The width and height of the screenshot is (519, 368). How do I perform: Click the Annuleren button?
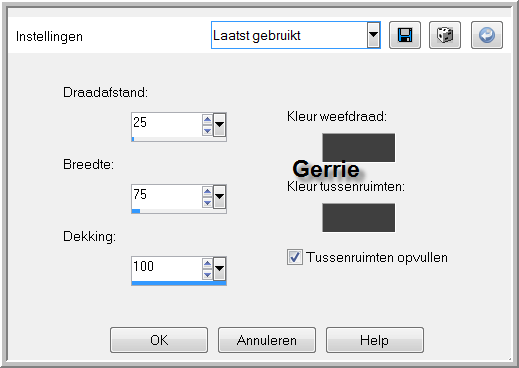coord(267,340)
